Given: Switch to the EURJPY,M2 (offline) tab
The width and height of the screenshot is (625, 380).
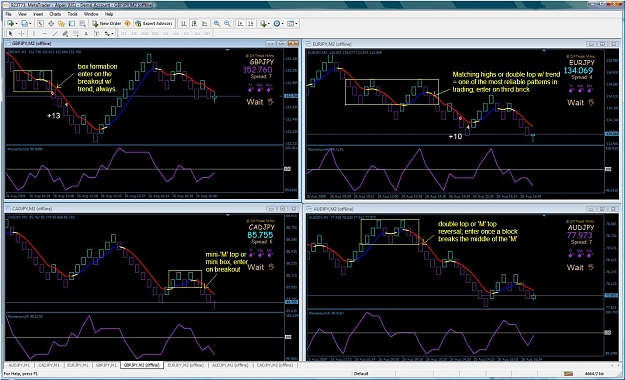Looking at the screenshot, I should [x=186, y=365].
